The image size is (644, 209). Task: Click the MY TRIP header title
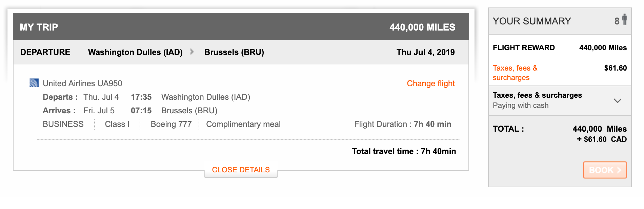(x=39, y=27)
